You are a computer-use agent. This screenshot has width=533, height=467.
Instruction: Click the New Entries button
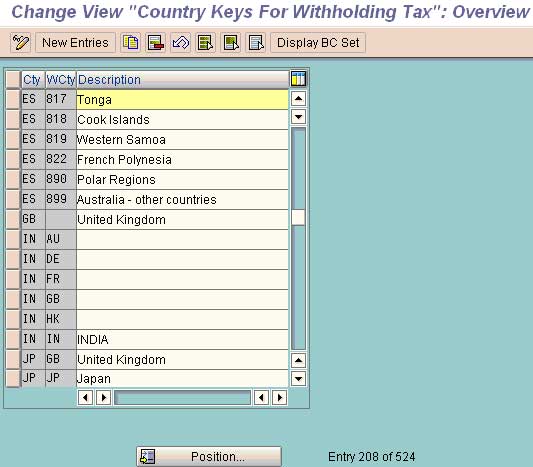pyautogui.click(x=75, y=43)
